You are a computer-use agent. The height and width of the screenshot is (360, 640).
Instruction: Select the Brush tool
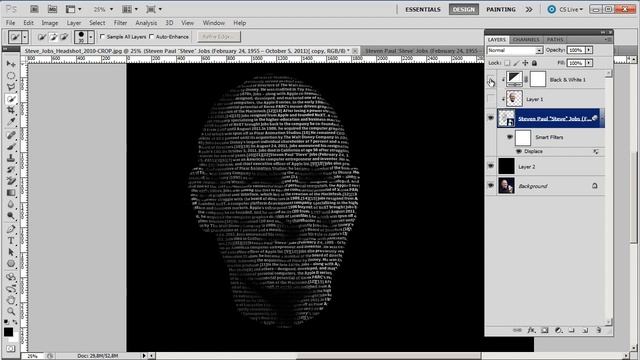click(x=11, y=147)
